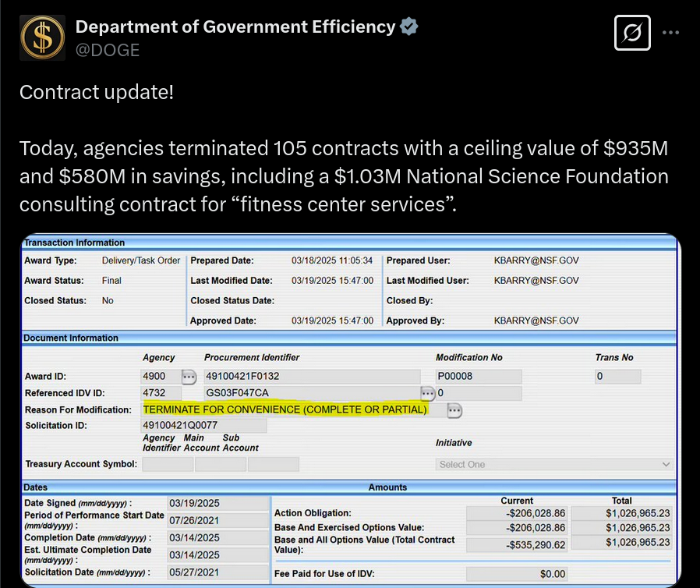700x588 pixels.
Task: Click the Prepared User value KBARRY@NSF.GOV
Action: click(536, 260)
